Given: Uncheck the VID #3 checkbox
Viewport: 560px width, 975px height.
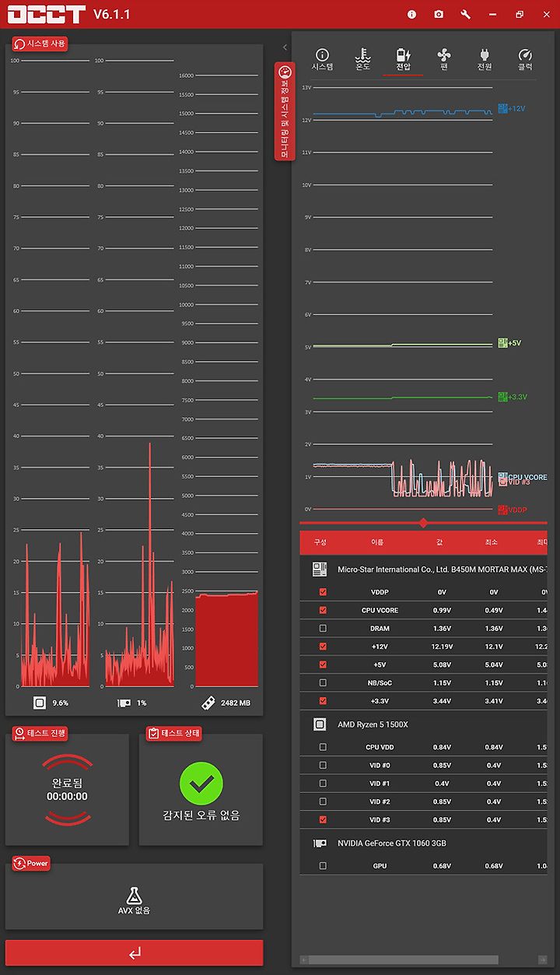Looking at the screenshot, I should [x=323, y=819].
